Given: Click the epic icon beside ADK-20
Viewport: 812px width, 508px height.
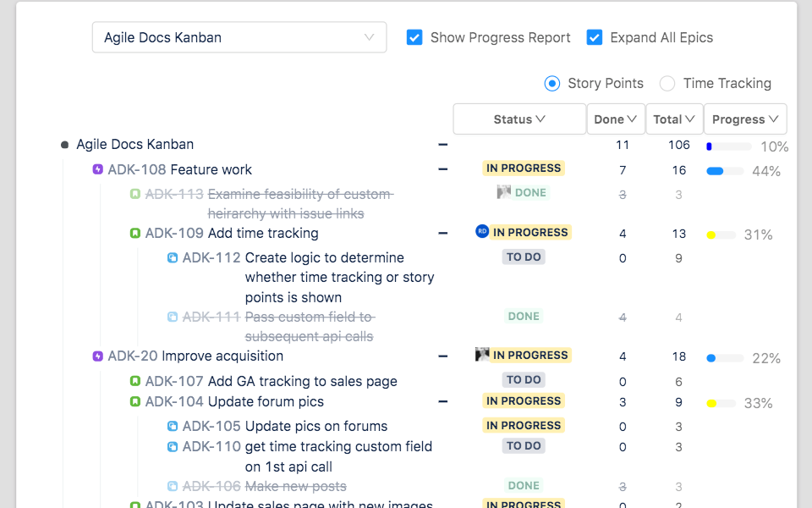Looking at the screenshot, I should coord(97,356).
